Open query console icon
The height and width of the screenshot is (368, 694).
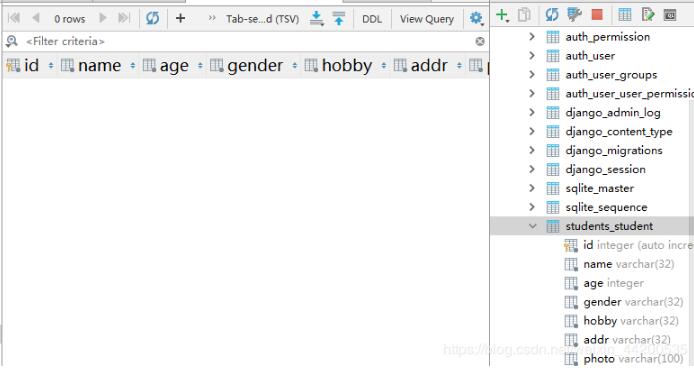tap(670, 15)
